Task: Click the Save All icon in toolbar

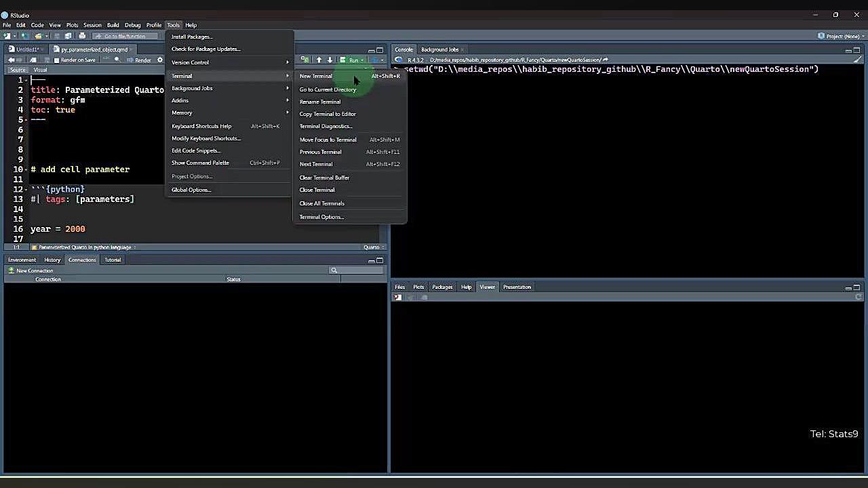Action: click(69, 36)
